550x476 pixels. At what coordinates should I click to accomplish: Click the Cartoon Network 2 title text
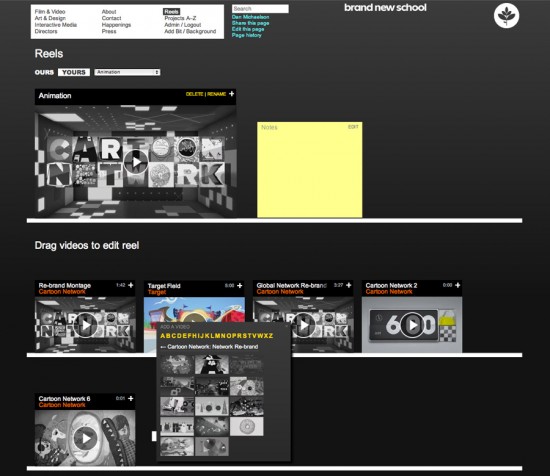click(391, 286)
